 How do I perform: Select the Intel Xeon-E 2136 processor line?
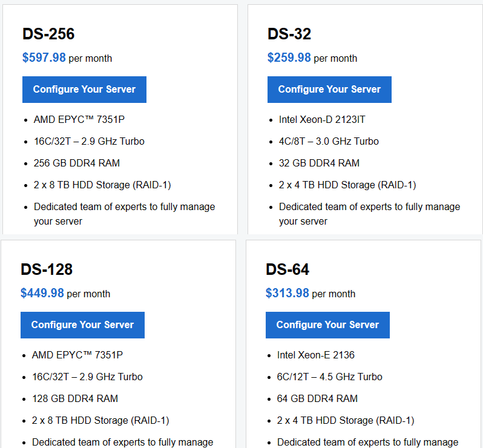tap(315, 355)
